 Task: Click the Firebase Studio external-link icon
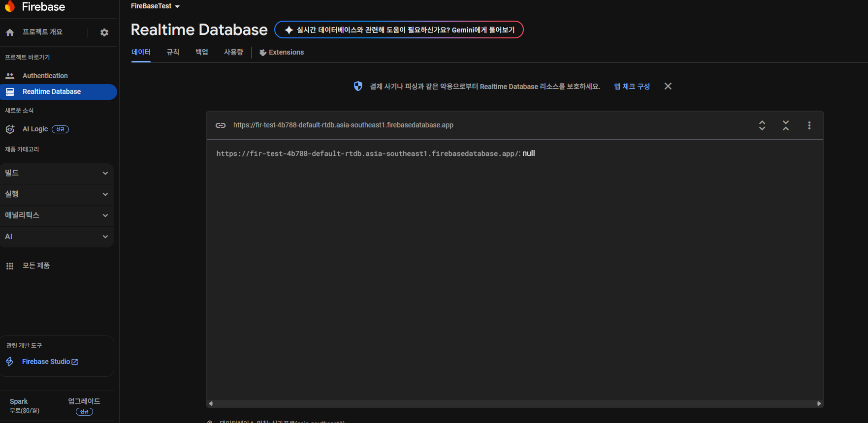[75, 362]
